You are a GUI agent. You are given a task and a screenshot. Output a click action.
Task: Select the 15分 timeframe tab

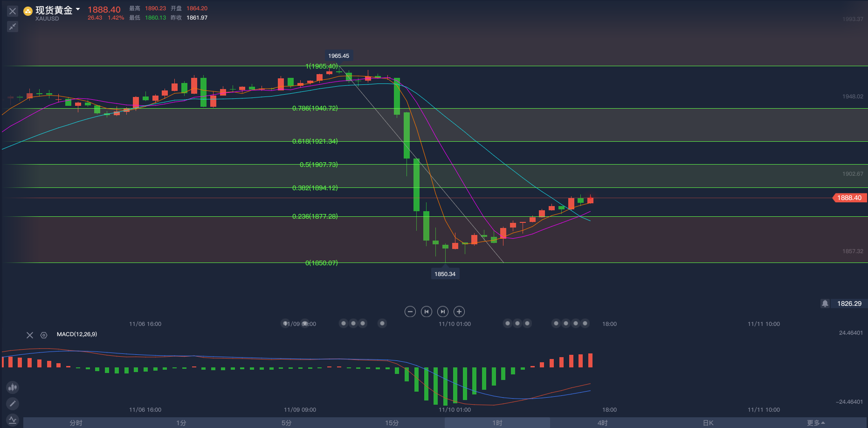click(392, 423)
